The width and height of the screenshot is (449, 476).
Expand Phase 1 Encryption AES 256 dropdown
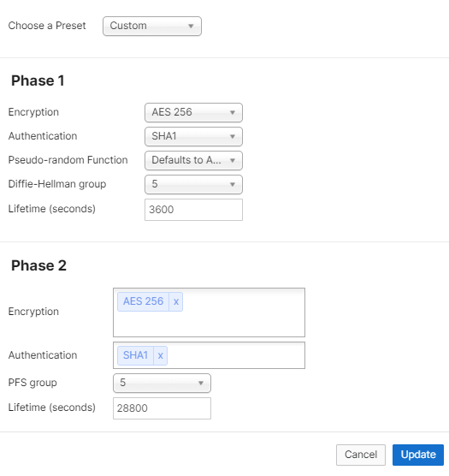(x=193, y=112)
